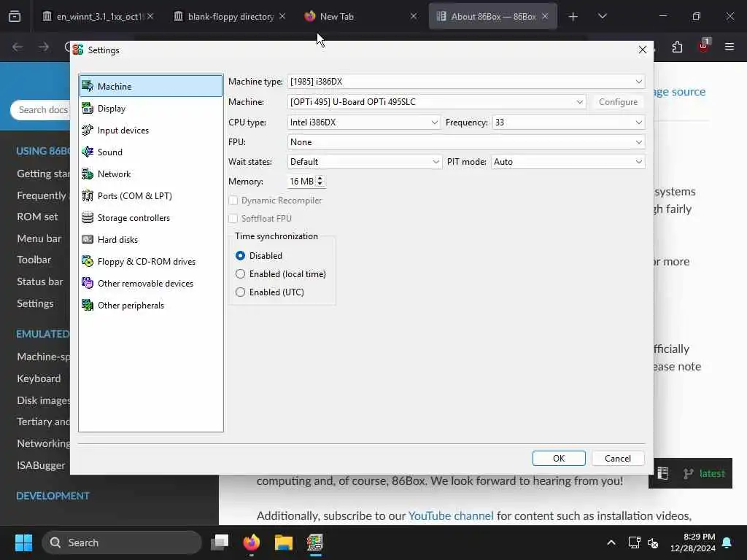This screenshot has height=560, width=747.
Task: Select Floppy & CD-ROM drives icon
Action: tap(88, 262)
